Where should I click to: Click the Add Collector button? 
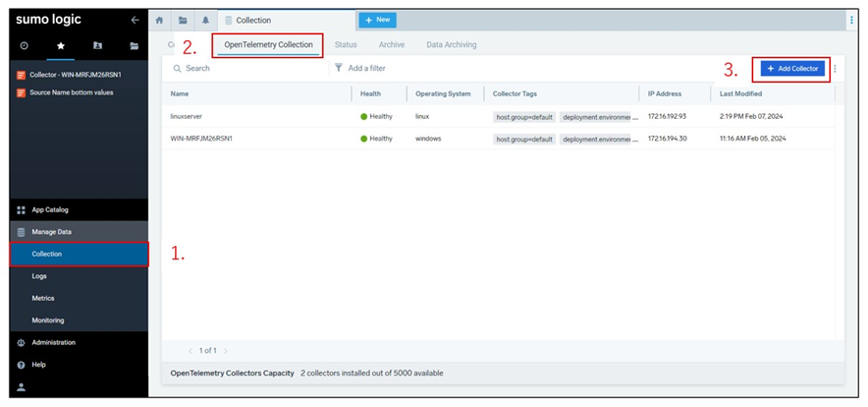[792, 68]
